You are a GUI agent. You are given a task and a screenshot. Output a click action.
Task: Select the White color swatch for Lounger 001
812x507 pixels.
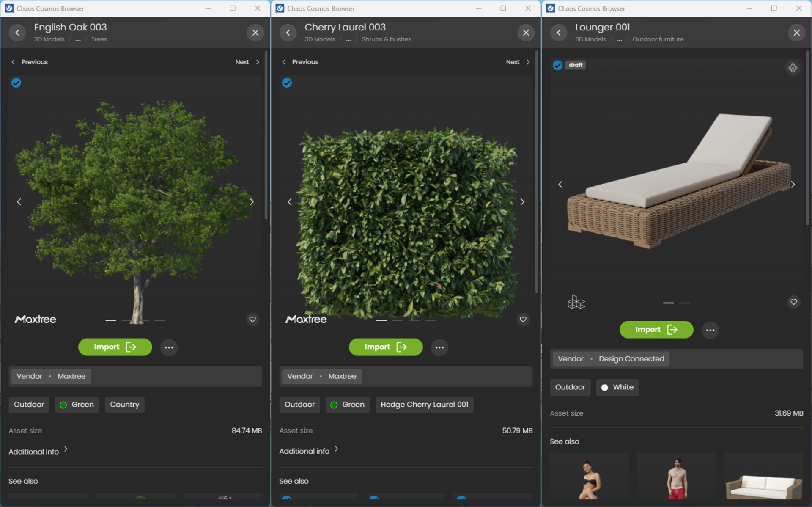pos(605,387)
